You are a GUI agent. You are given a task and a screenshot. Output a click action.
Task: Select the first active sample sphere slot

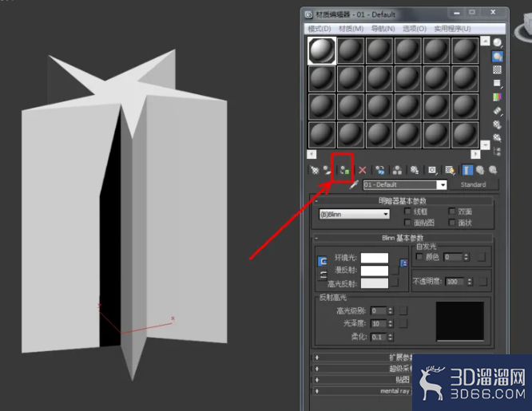tap(322, 50)
